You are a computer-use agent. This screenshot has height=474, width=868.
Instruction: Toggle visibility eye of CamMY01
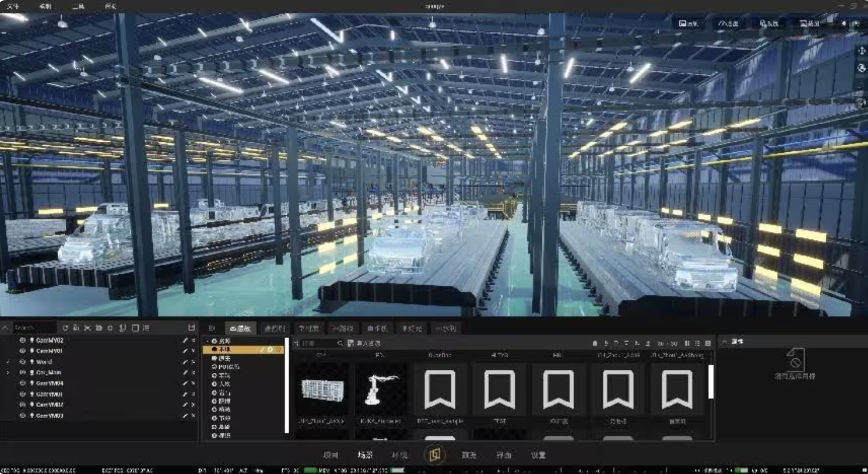coord(22,351)
